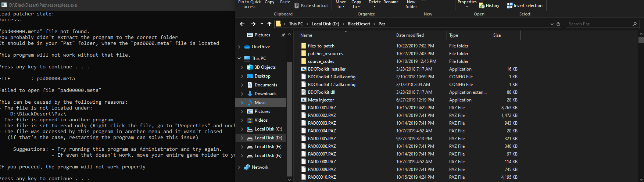Sort files by Date modified column
This screenshot has width=644, height=182.
[410, 35]
